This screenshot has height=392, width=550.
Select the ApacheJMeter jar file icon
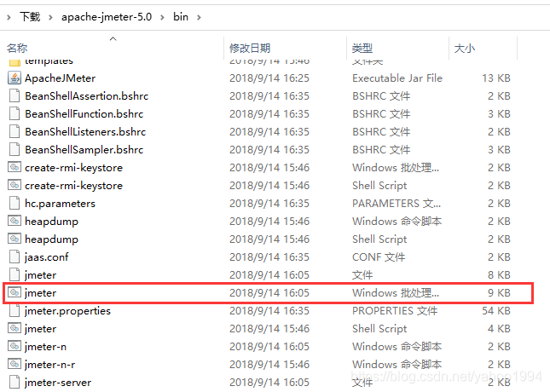tap(14, 78)
